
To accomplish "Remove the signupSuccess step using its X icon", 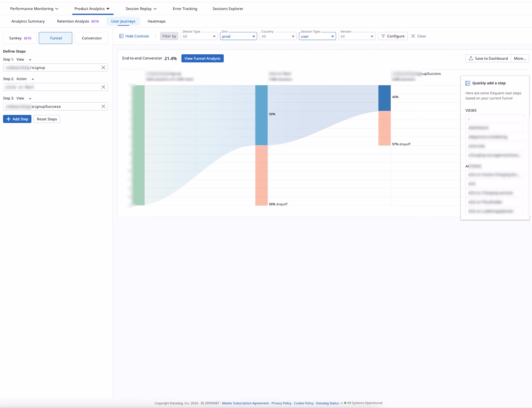I will [x=103, y=106].
